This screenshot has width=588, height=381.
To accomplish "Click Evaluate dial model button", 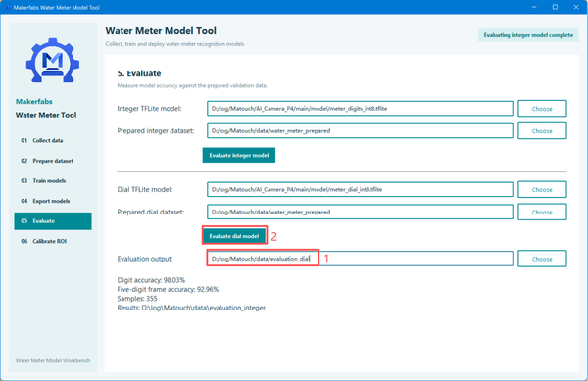I will point(234,236).
